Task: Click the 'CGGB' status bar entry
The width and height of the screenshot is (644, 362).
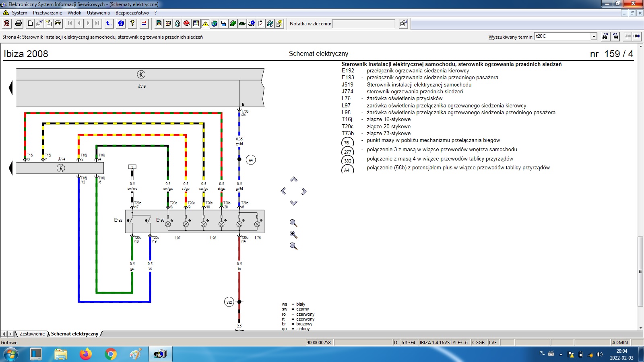Action: (478, 343)
